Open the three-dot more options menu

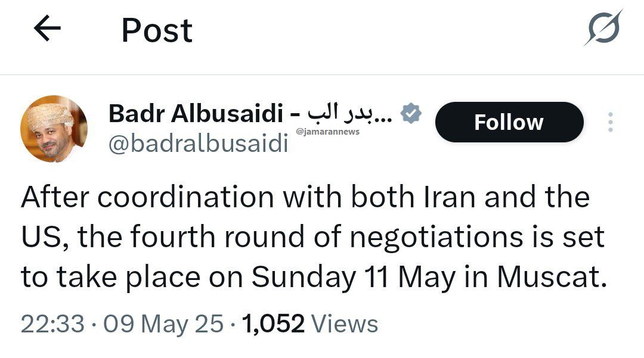pyautogui.click(x=610, y=122)
